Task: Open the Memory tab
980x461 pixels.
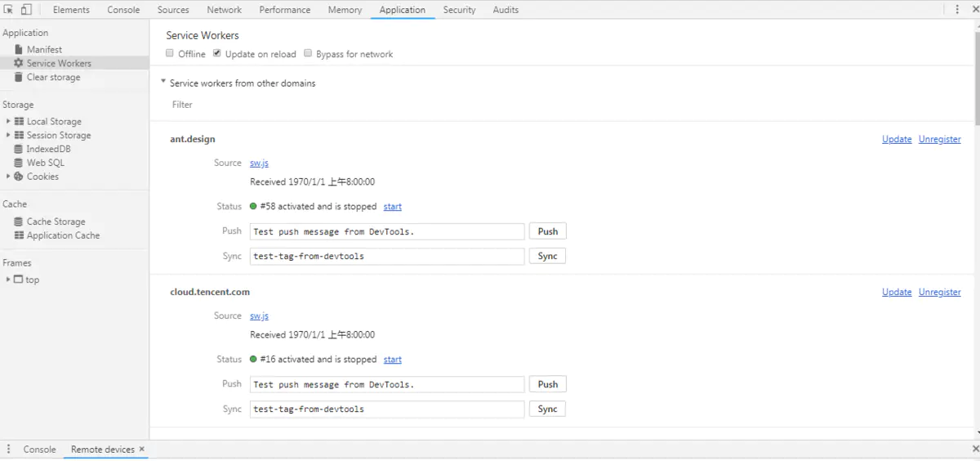Action: (345, 10)
